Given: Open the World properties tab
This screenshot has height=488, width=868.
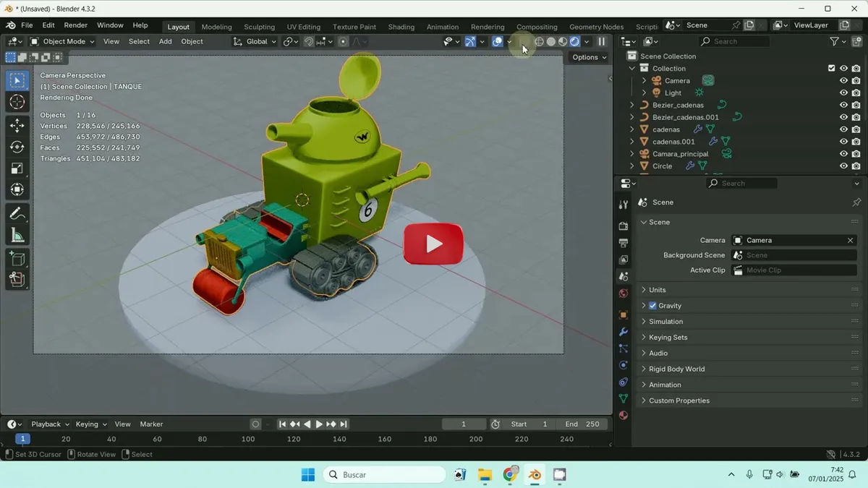Looking at the screenshot, I should pos(624,294).
